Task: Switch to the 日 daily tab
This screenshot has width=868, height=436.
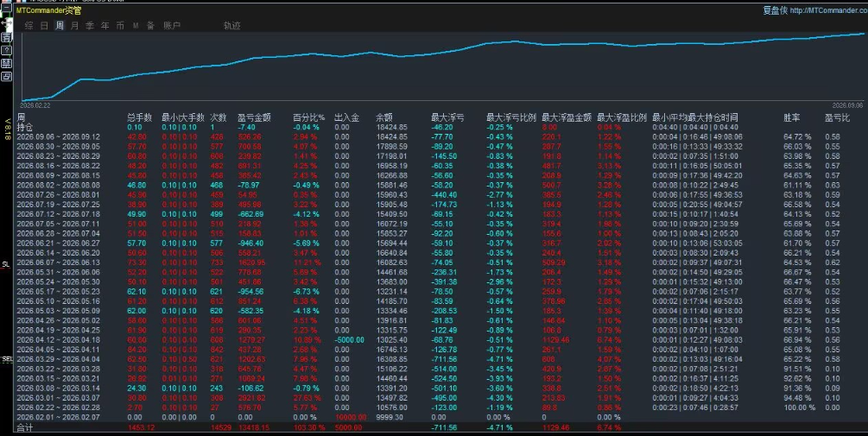Action: 44,25
